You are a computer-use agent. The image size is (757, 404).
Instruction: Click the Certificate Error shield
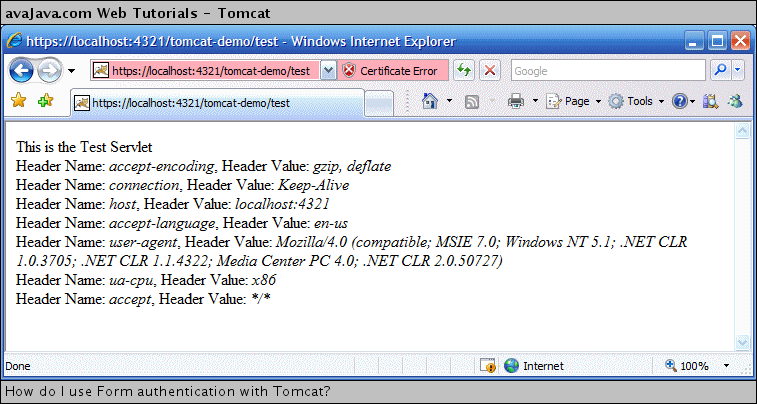click(348, 71)
